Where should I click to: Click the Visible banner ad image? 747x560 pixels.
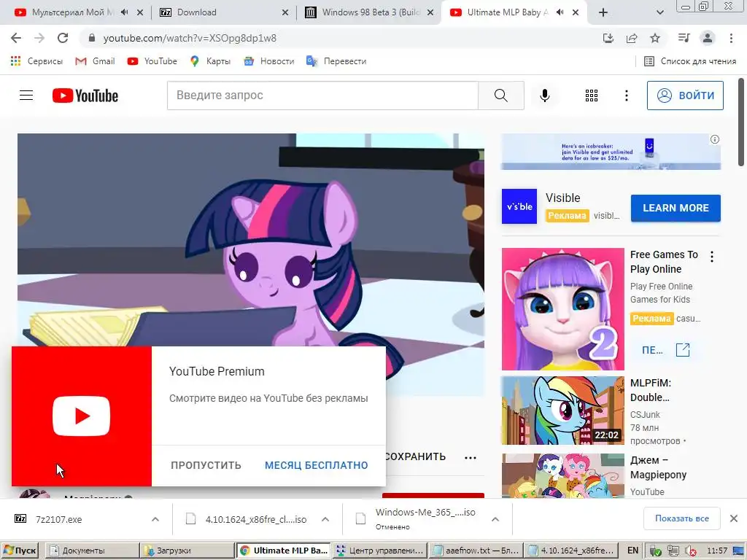coord(611,152)
